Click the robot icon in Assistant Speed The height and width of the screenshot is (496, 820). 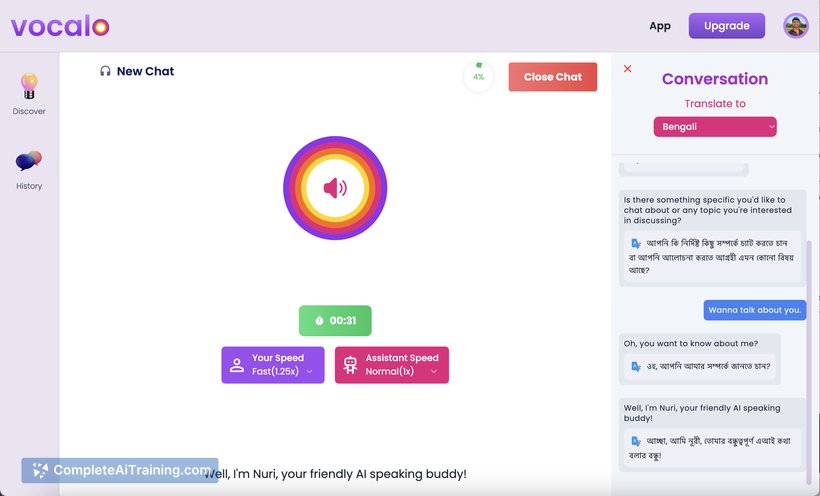pyautogui.click(x=350, y=365)
